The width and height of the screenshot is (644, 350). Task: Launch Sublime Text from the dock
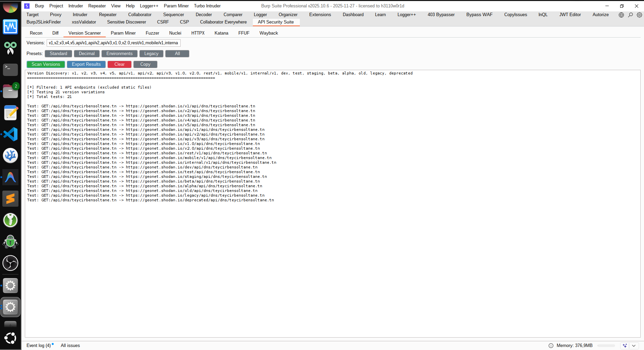[10, 199]
